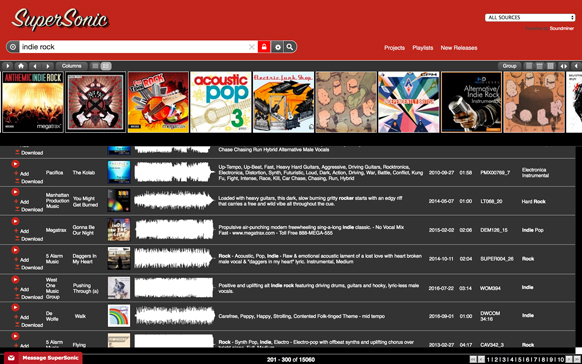This screenshot has width=582, height=364.
Task: Open the ALL SOURCES dropdown
Action: pyautogui.click(x=530, y=17)
